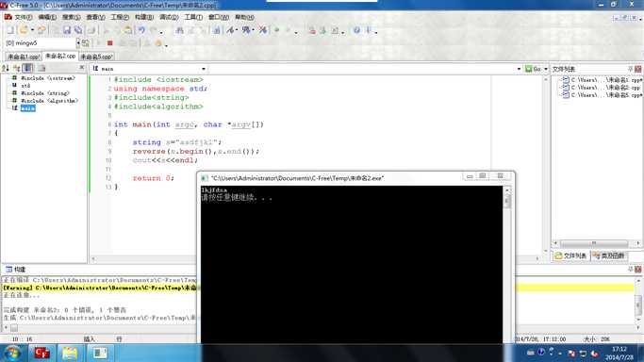The height and width of the screenshot is (362, 644).
Task: Click the blue Help question-mark icon
Action: click(356, 30)
